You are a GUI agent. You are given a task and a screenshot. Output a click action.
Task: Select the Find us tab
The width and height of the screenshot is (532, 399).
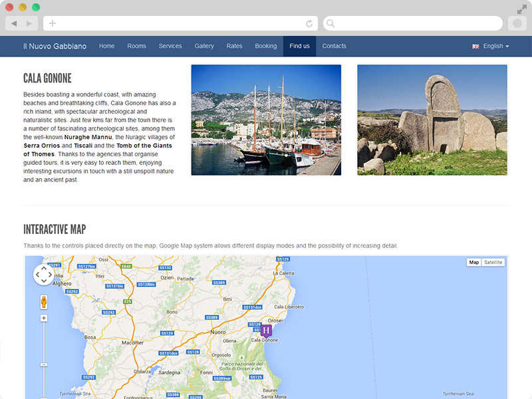(x=300, y=46)
